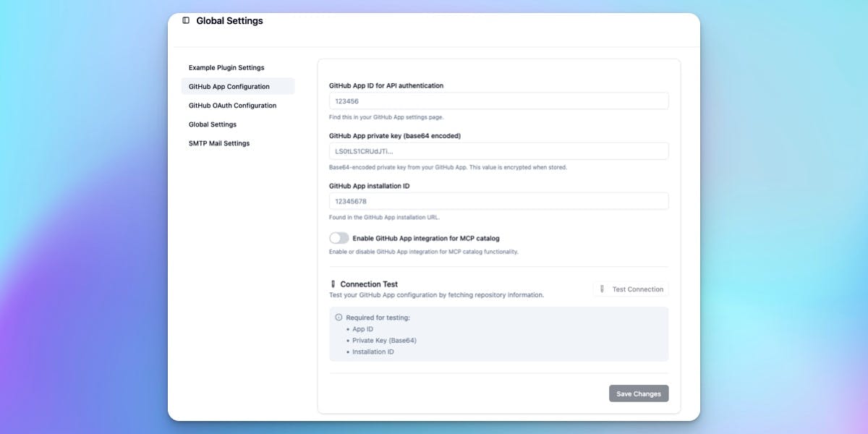Screen dimensions: 868x434
Task: Click the 'GitHub App ID for API authentication' label
Action: pos(386,85)
